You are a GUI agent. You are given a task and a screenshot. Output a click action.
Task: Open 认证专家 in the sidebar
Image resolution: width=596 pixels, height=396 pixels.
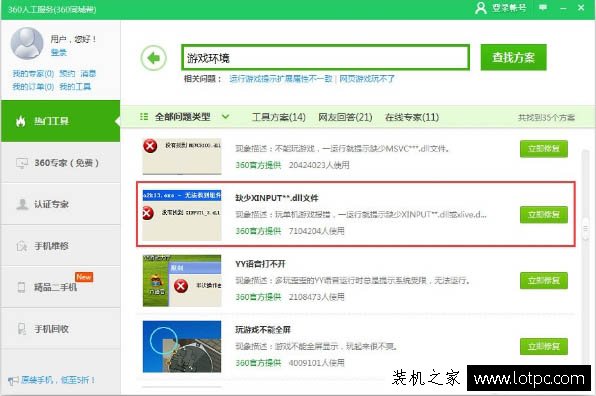pyautogui.click(x=60, y=204)
